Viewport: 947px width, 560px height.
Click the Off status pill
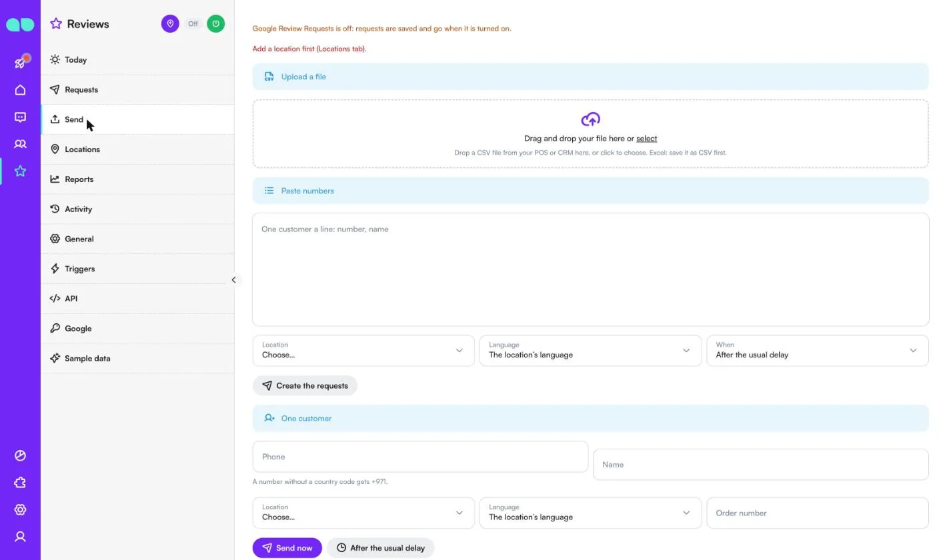click(x=193, y=24)
